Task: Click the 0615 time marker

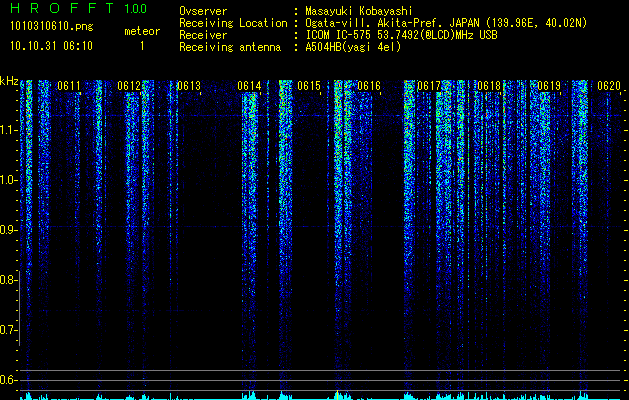Action: [309, 86]
